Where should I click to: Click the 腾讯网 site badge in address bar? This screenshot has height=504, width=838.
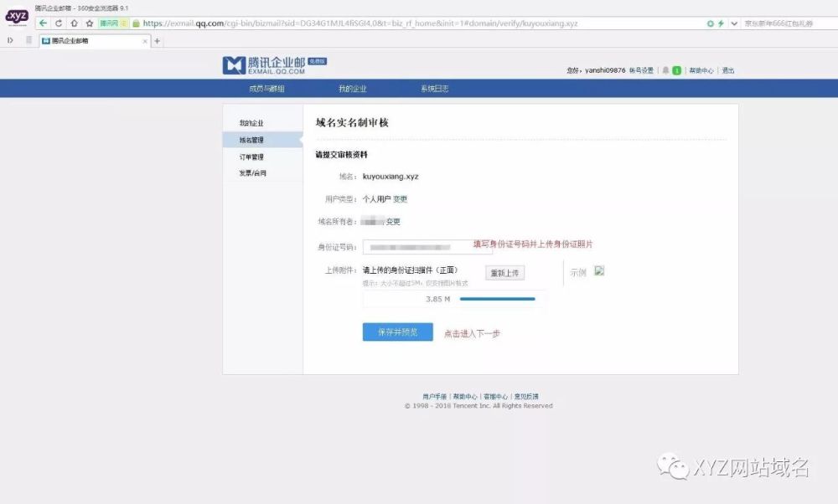113,23
